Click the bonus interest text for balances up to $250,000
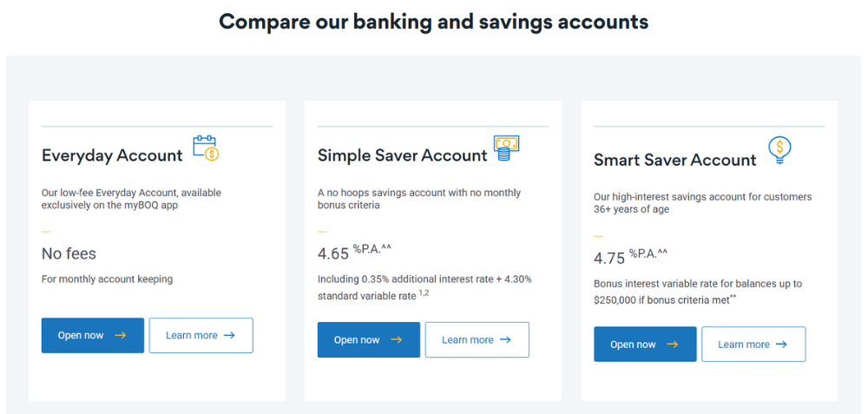Image resolution: width=868 pixels, height=414 pixels. point(697,292)
